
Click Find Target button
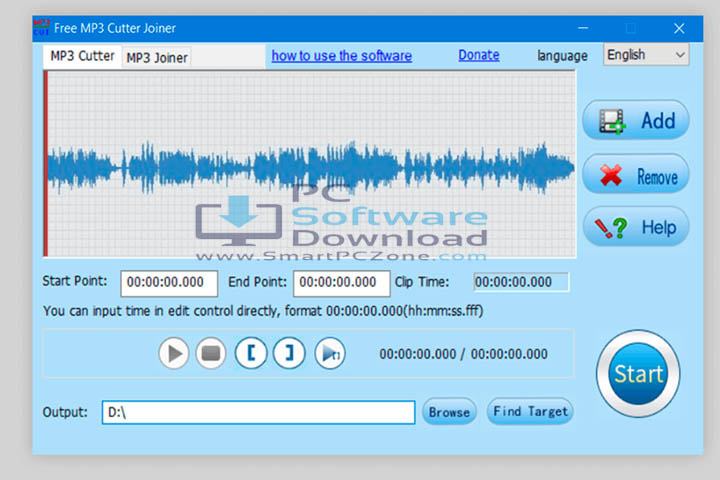(530, 412)
